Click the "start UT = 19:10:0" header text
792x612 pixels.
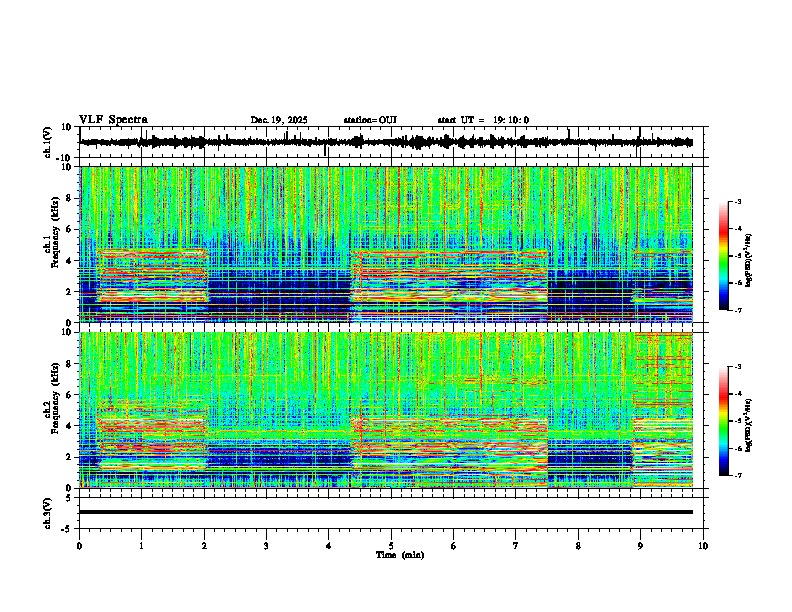point(483,120)
